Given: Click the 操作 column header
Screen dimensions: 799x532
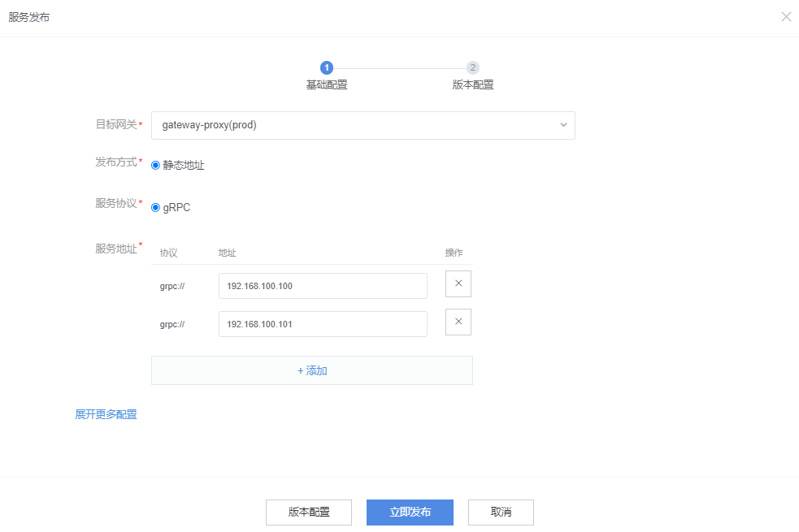Looking at the screenshot, I should [454, 253].
